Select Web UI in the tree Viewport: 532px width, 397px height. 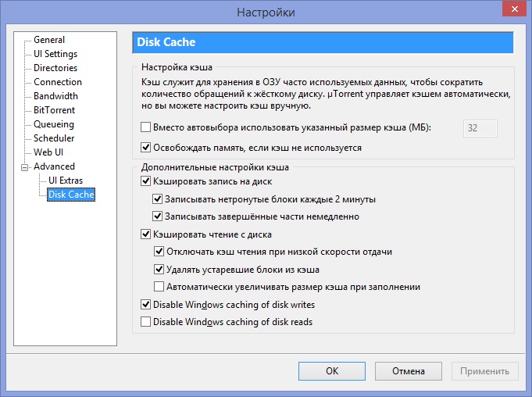(48, 152)
